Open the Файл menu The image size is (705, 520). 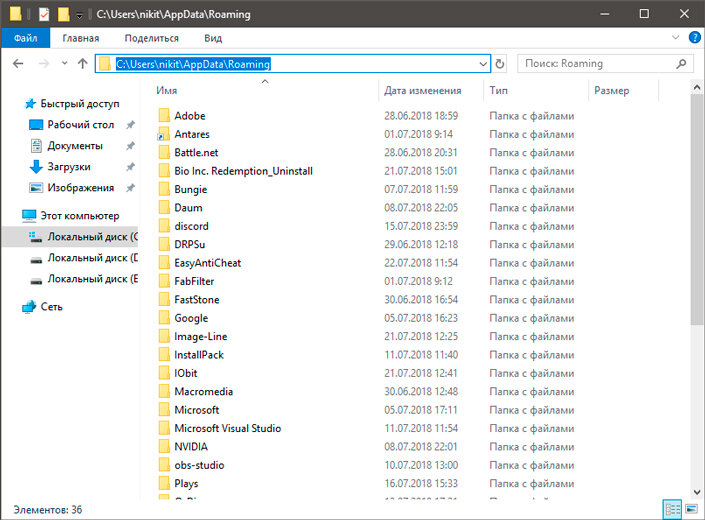[x=25, y=38]
